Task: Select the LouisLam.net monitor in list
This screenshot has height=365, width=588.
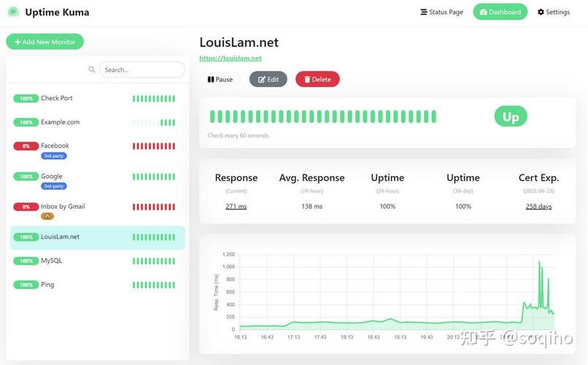Action: (x=98, y=237)
